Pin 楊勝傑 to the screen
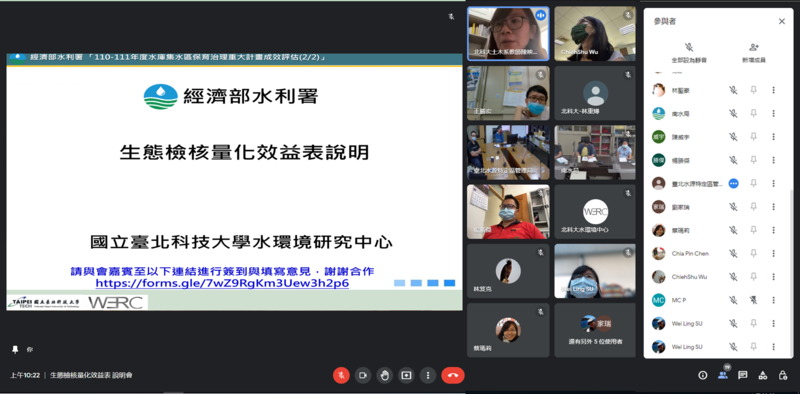The height and width of the screenshot is (394, 800). coord(754,160)
